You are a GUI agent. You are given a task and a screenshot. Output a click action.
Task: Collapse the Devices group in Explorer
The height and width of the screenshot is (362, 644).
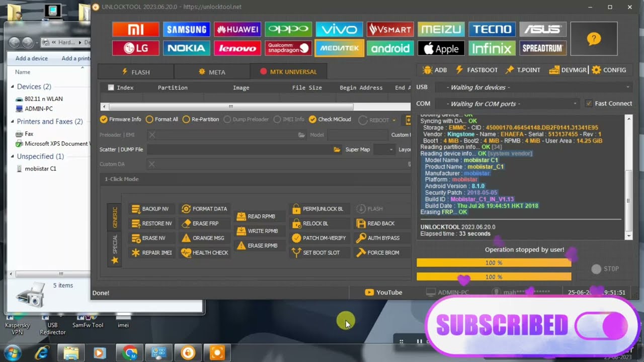coord(13,87)
